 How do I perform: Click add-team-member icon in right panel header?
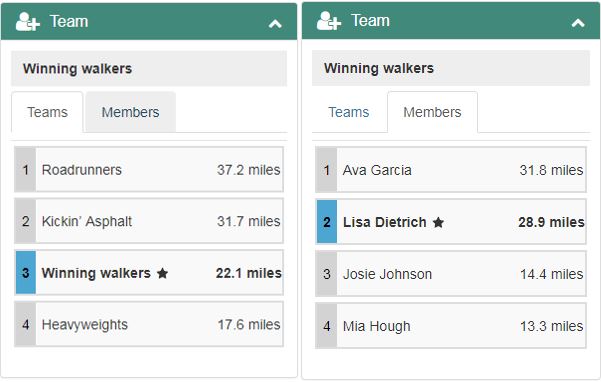[329, 21]
